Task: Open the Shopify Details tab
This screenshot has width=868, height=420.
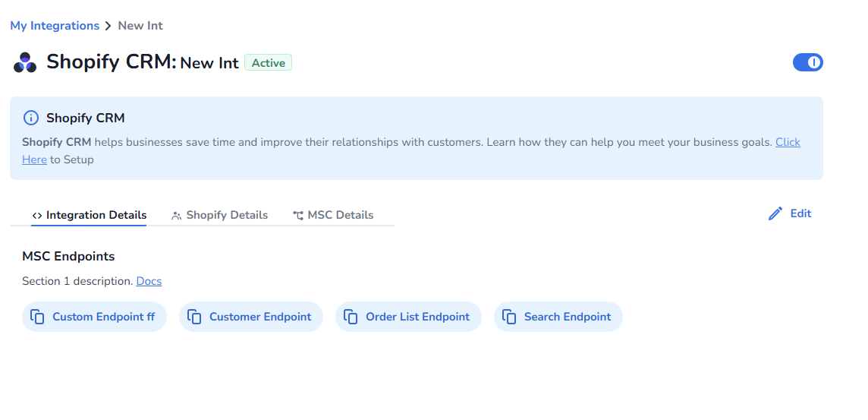Action: (220, 215)
